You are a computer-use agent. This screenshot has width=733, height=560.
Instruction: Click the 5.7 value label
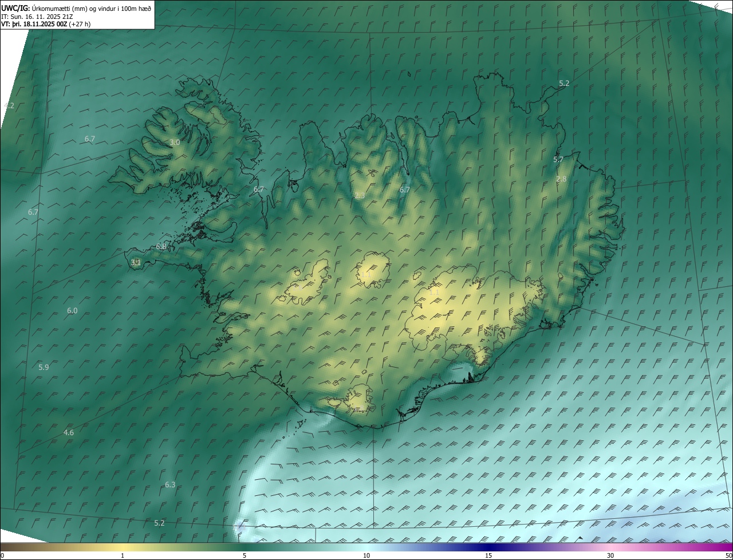[x=558, y=159]
